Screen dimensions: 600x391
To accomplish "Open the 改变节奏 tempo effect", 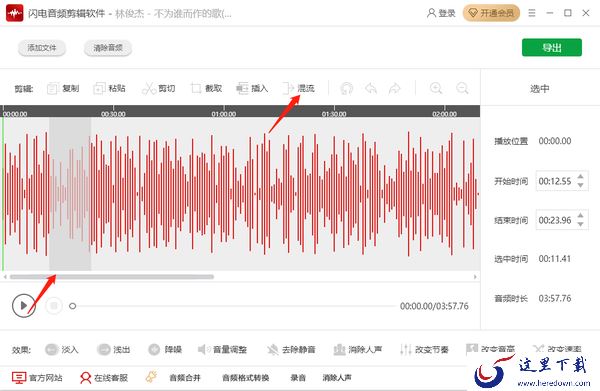I will [424, 349].
